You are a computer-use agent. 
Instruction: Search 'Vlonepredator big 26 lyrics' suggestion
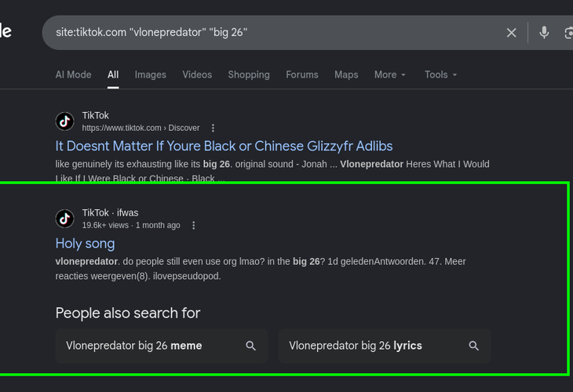click(x=384, y=346)
